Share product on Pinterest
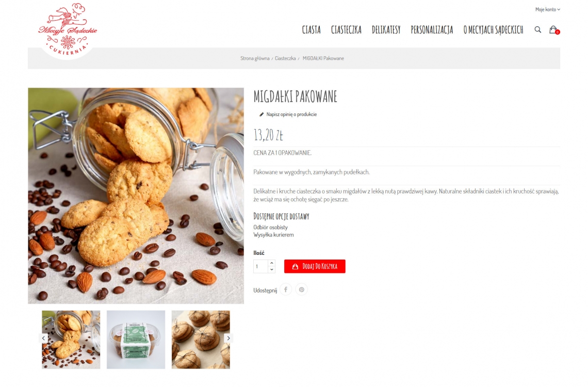Viewport: 588px width, 387px height. tap(302, 289)
